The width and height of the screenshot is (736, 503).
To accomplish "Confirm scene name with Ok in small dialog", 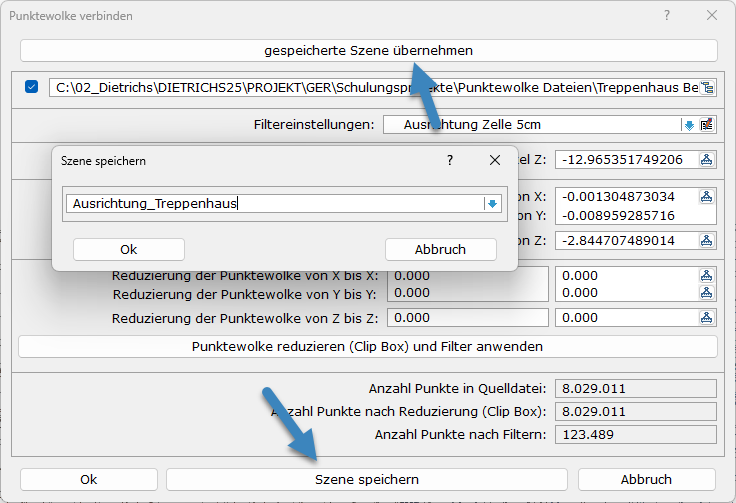I will (x=128, y=249).
